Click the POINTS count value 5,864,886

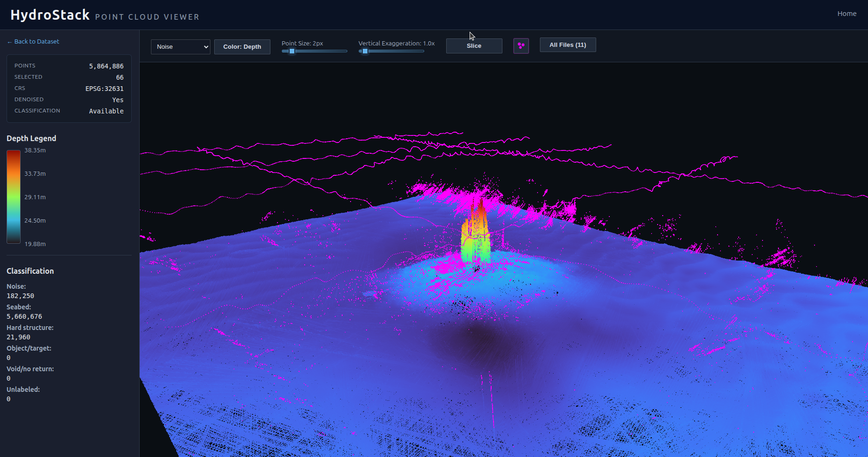106,66
